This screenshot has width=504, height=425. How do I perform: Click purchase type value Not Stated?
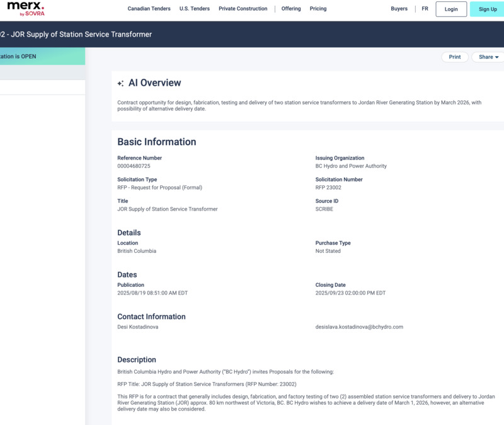click(x=328, y=251)
